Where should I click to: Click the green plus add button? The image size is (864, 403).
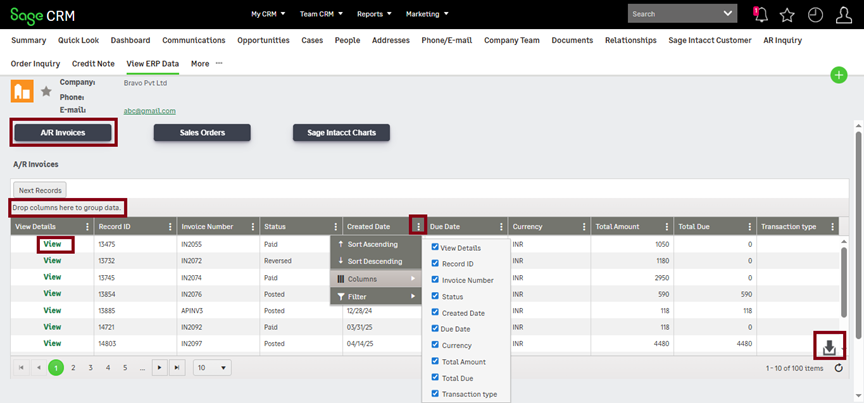[x=839, y=76]
